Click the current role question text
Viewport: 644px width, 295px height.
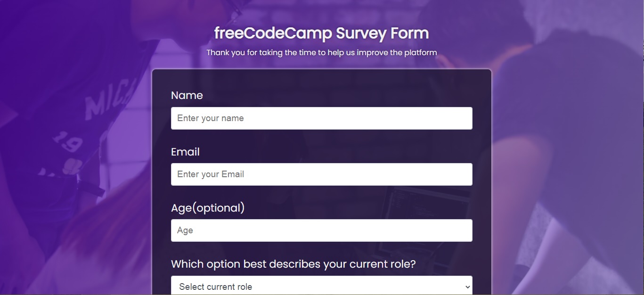[x=294, y=264]
